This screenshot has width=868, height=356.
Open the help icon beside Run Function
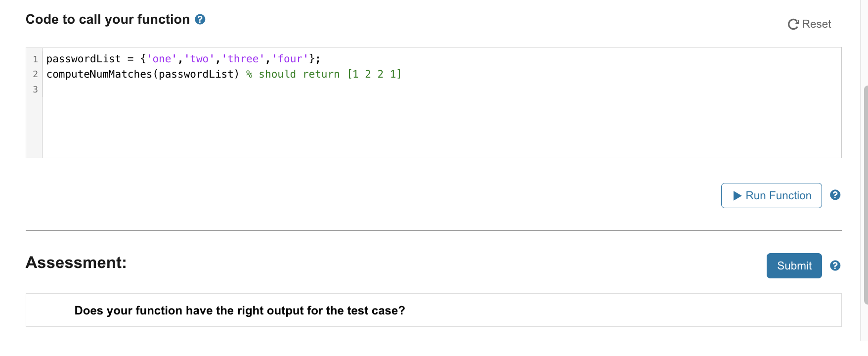[x=835, y=195]
